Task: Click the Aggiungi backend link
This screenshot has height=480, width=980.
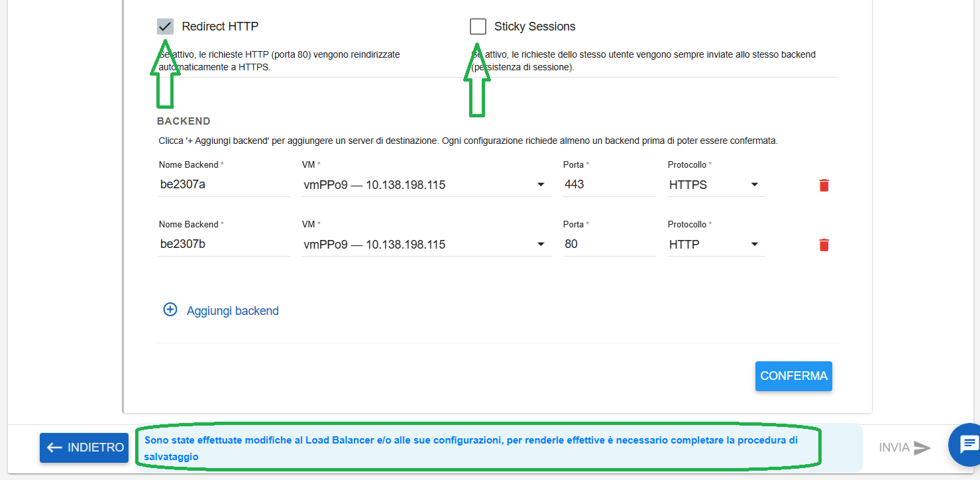Action: tap(233, 311)
